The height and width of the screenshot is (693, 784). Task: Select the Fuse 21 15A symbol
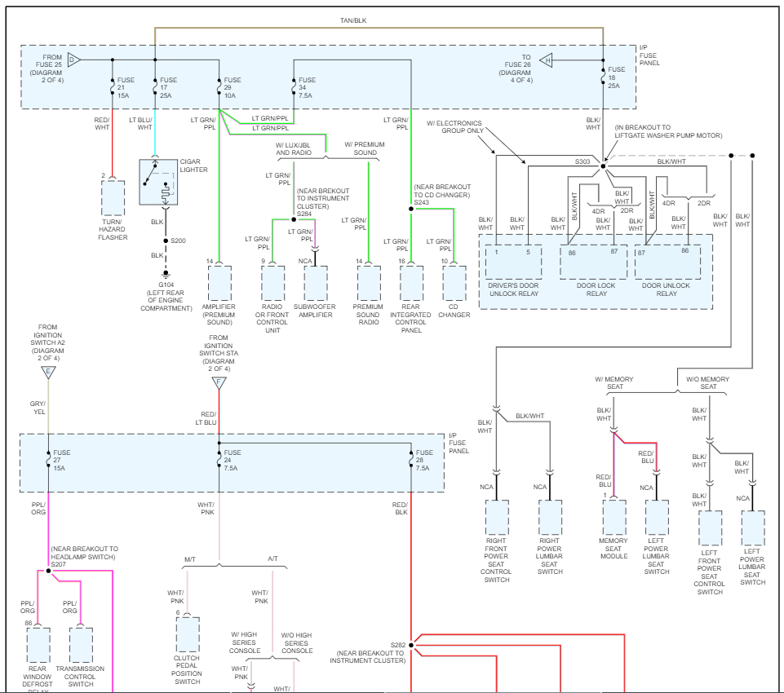[x=113, y=87]
